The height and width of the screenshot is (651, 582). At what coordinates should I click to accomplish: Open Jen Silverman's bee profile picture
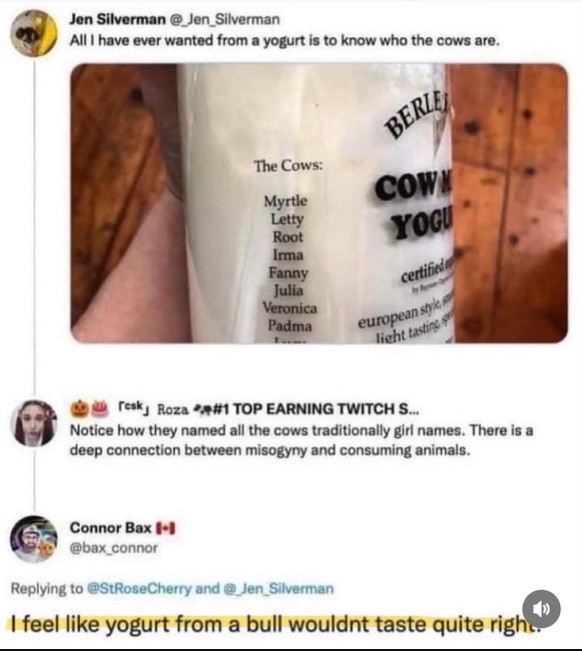tap(34, 33)
